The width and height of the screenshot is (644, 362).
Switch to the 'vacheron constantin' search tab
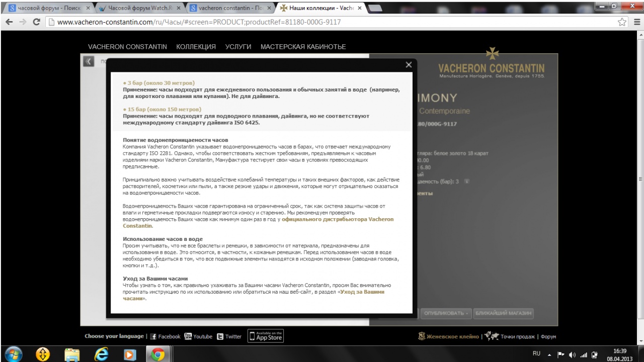click(229, 8)
